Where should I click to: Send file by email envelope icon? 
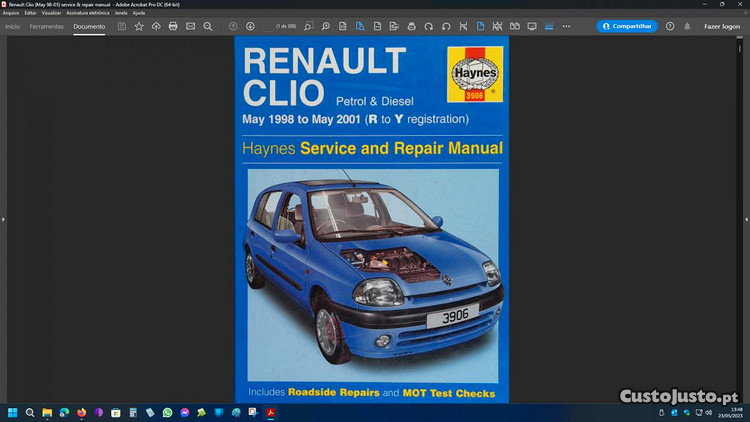pyautogui.click(x=190, y=26)
